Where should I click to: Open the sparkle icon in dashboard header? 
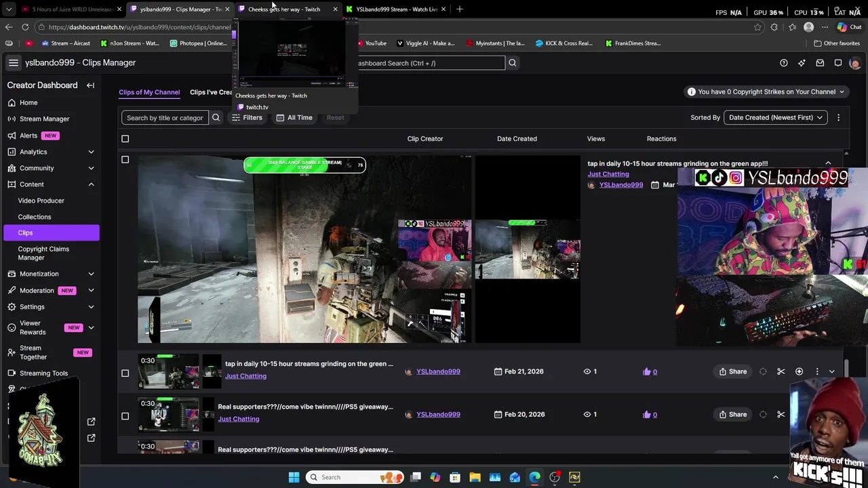tap(802, 63)
